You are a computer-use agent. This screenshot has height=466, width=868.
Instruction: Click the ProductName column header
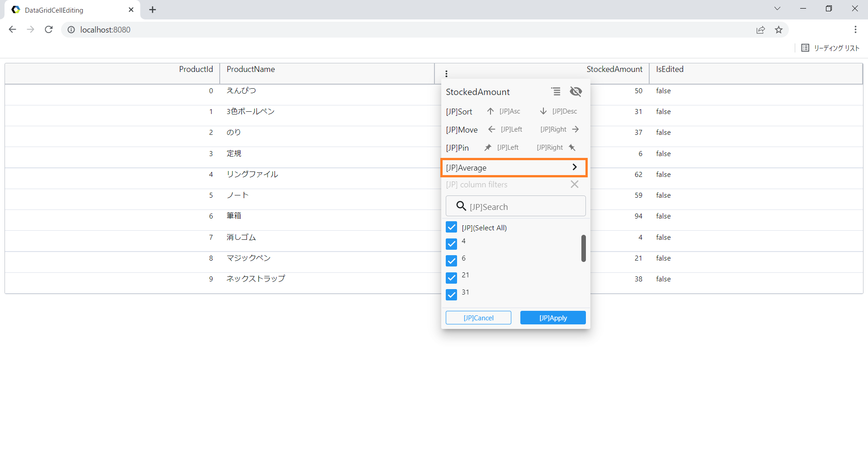pyautogui.click(x=327, y=73)
